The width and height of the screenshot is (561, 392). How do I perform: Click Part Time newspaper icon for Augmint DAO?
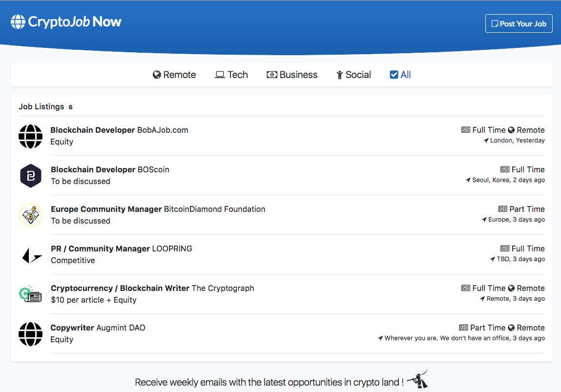coord(463,327)
